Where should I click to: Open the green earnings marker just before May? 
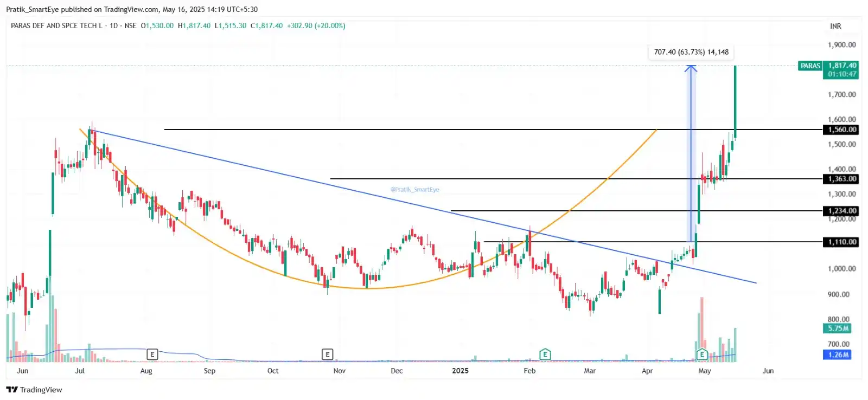coord(702,354)
